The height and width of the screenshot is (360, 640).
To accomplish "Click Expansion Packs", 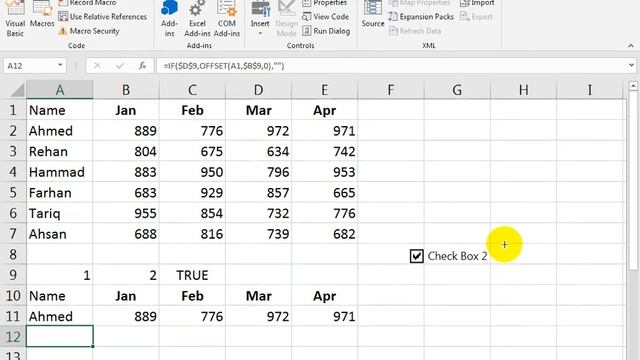I will (421, 17).
